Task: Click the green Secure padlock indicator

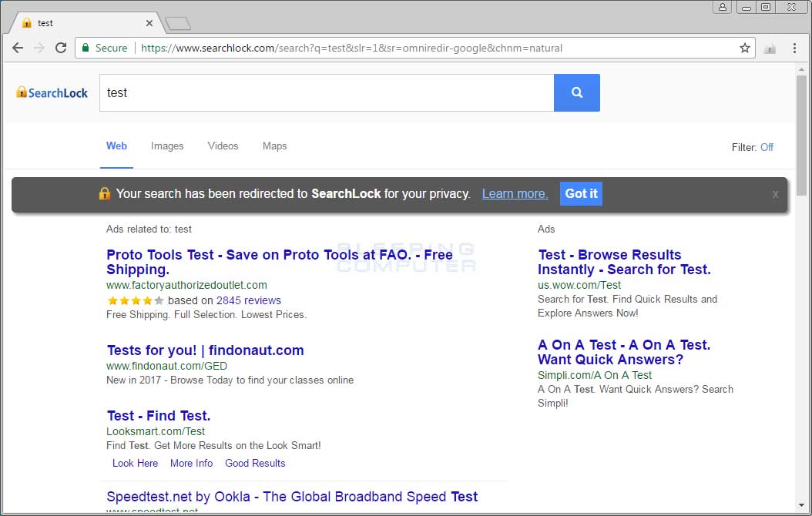Action: (x=104, y=48)
